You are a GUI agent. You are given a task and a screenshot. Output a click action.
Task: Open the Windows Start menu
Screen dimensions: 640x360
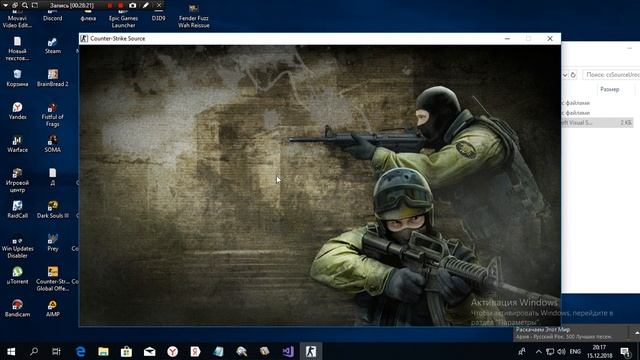(11, 351)
